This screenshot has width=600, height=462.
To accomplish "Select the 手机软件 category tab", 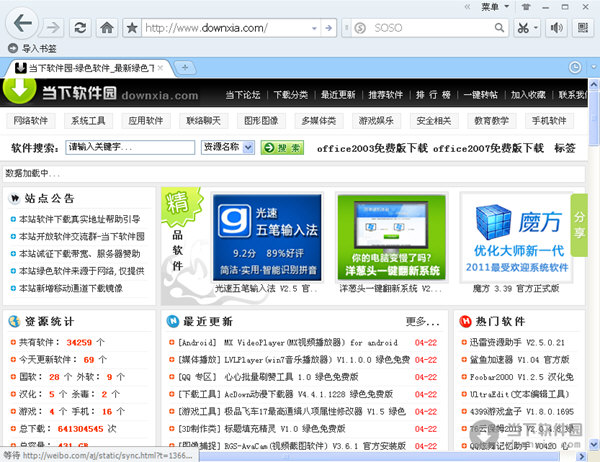I will (549, 121).
